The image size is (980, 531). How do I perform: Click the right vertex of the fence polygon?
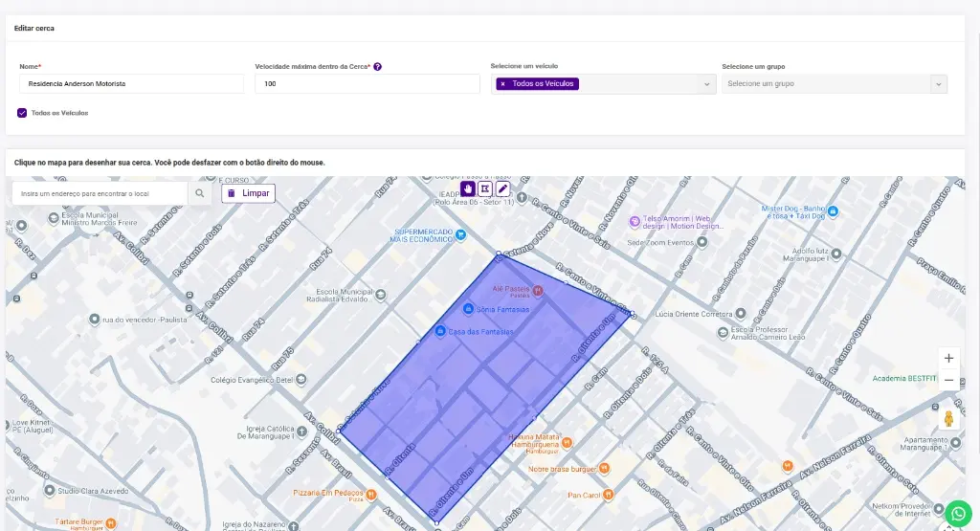[x=632, y=314]
